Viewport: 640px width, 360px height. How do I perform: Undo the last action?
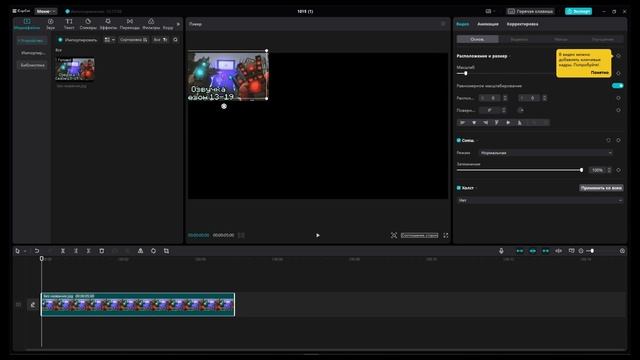click(x=37, y=251)
